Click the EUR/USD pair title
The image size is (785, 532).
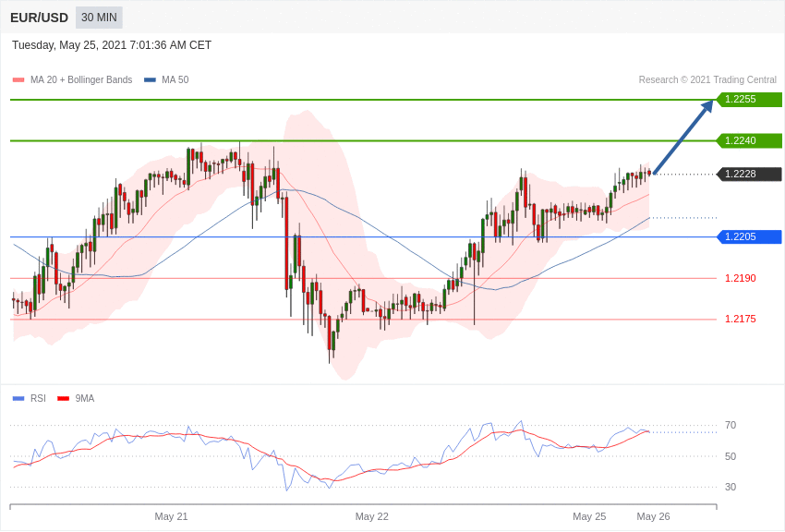[x=39, y=18]
